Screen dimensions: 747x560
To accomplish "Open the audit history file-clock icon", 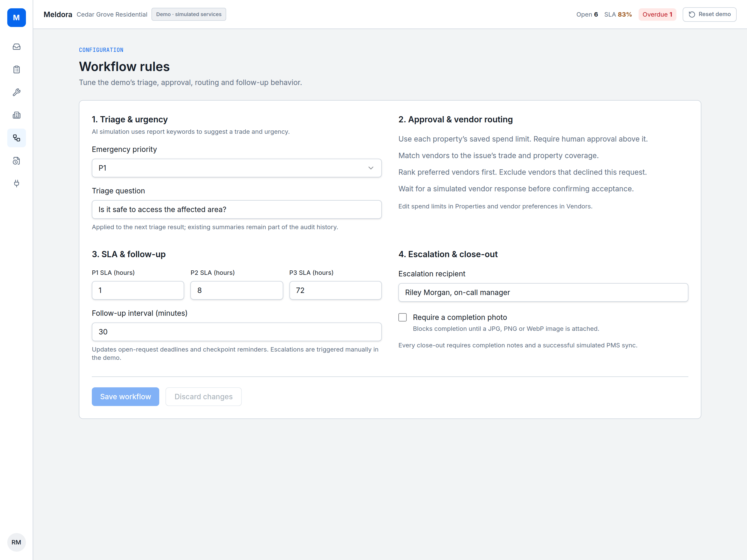I will (17, 161).
